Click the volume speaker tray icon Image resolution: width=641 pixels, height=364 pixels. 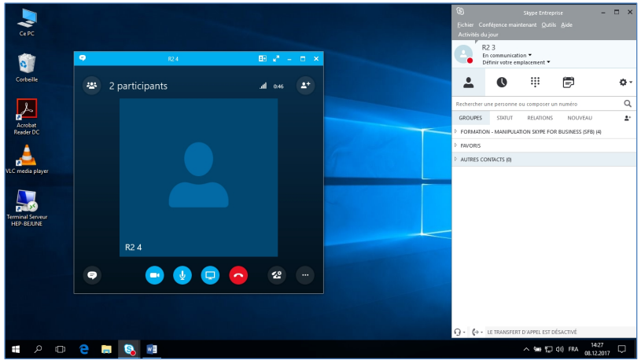tap(560, 349)
